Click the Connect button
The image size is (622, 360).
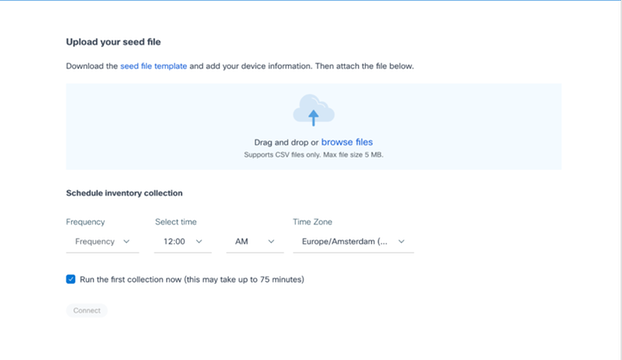[86, 310]
